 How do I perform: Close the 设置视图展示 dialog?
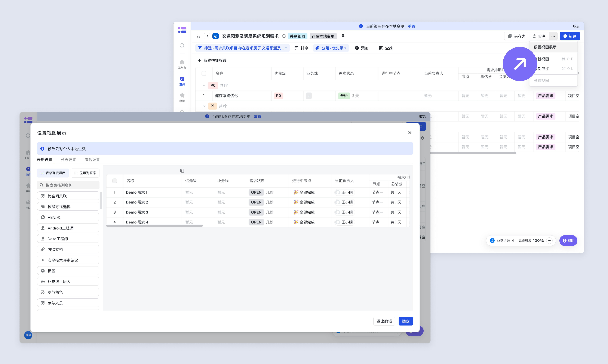410,133
